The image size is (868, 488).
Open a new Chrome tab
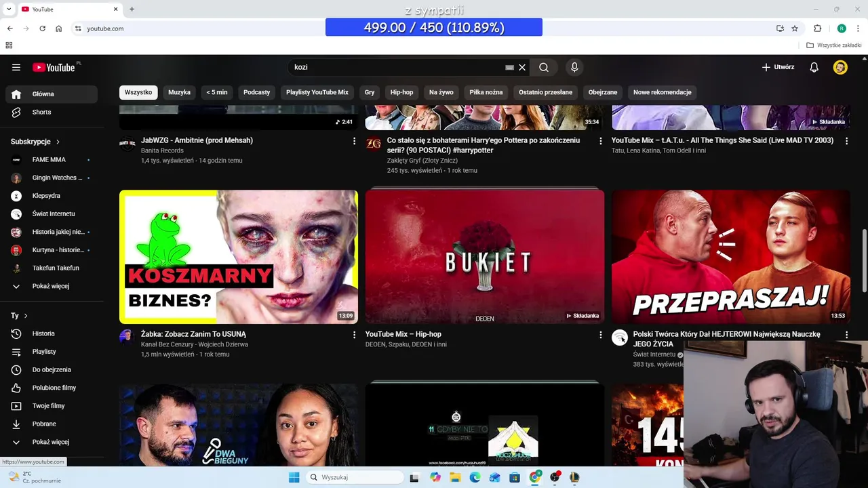[x=132, y=9]
